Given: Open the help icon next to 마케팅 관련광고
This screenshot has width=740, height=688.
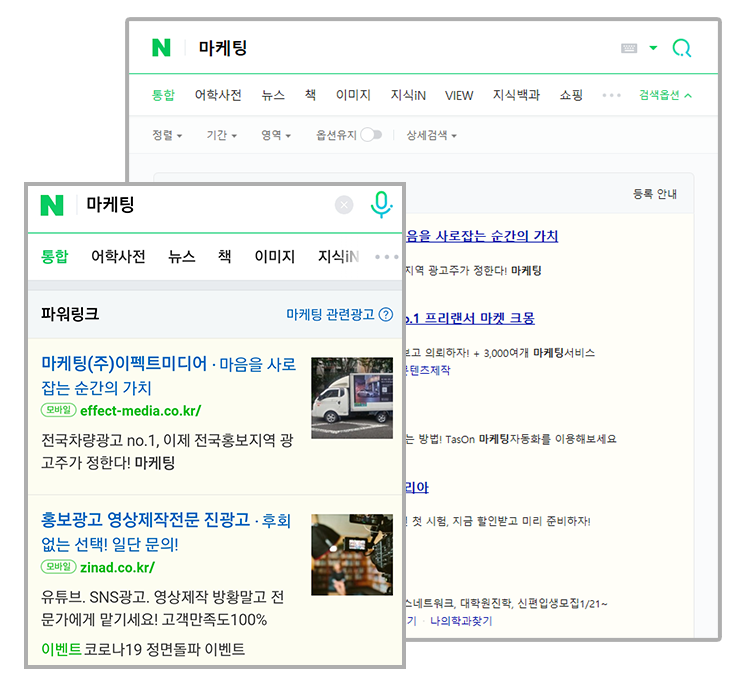Looking at the screenshot, I should [x=386, y=314].
